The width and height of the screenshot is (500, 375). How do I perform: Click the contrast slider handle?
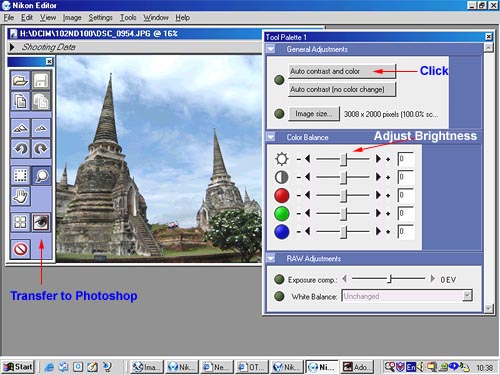point(343,177)
